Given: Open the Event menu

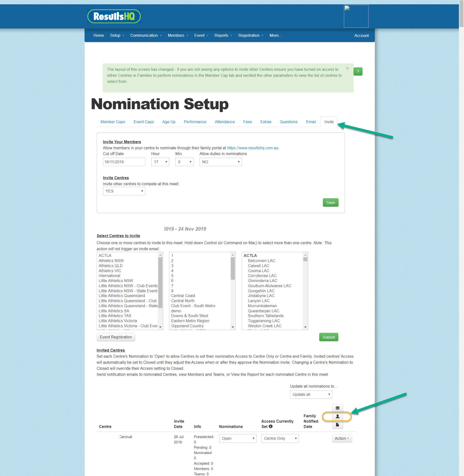Looking at the screenshot, I should click(x=201, y=35).
